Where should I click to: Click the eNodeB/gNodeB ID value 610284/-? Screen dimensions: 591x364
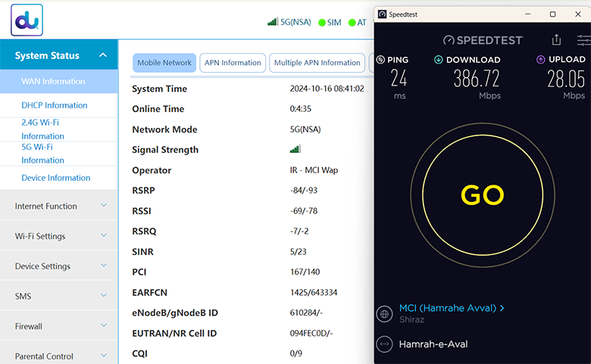(x=306, y=313)
